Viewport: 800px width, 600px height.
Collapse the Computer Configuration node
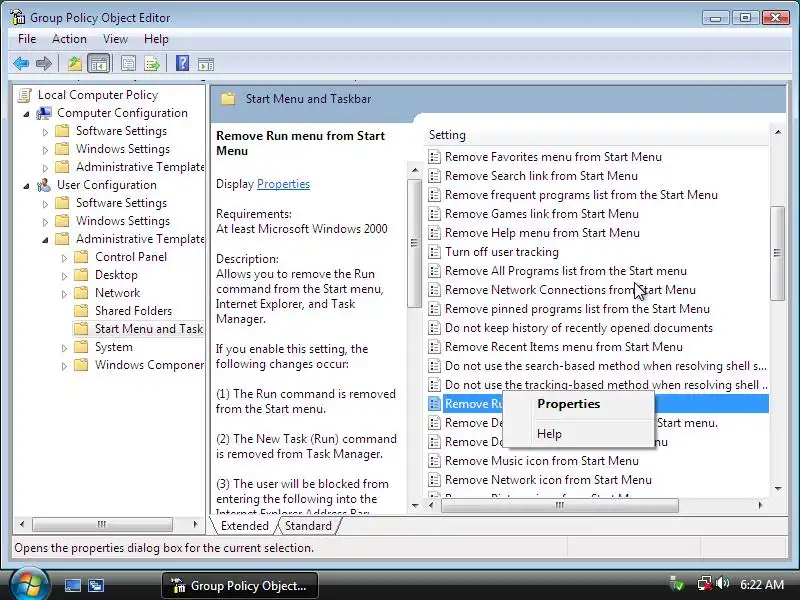[x=26, y=114]
